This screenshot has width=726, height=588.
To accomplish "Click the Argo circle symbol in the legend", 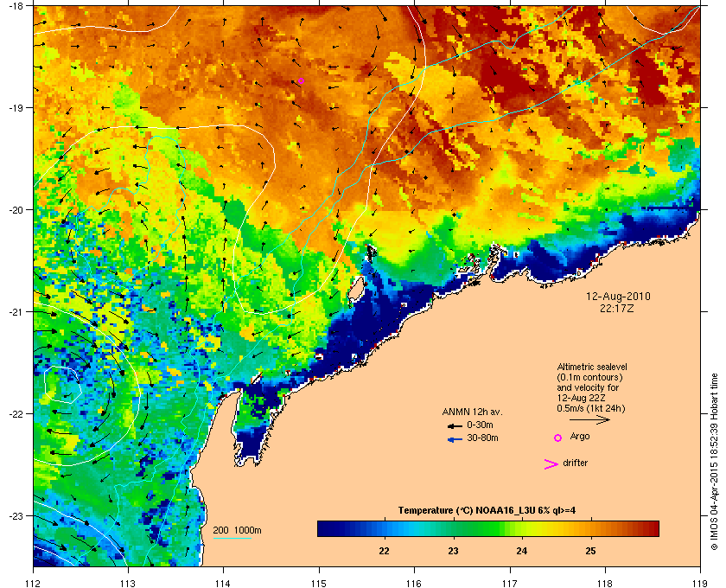I will tap(558, 438).
